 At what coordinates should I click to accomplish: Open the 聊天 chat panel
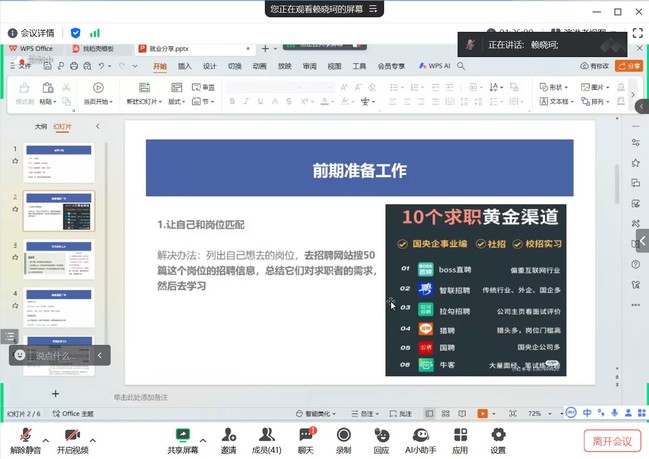(306, 436)
